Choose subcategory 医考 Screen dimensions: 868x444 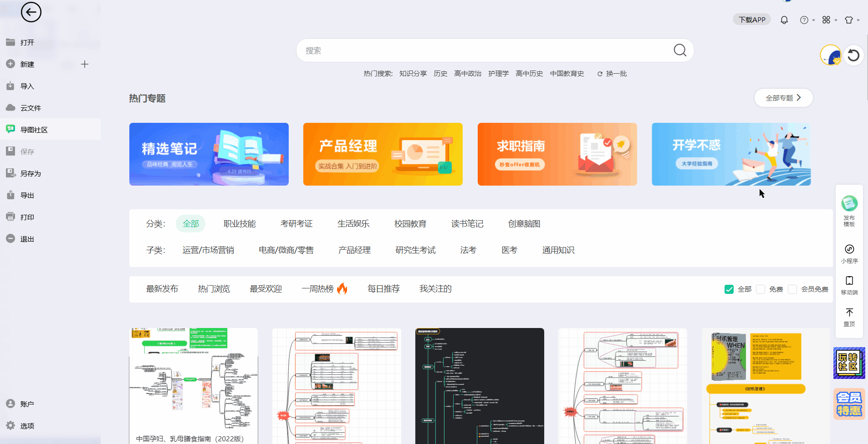pos(509,250)
